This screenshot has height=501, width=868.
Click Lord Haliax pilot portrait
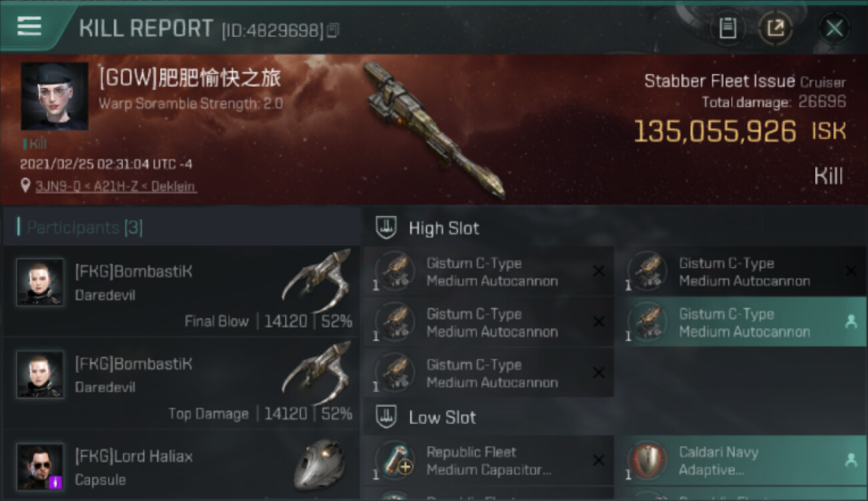click(40, 466)
